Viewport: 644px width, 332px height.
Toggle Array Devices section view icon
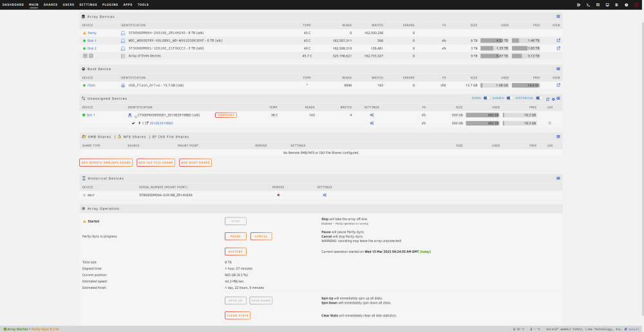(x=558, y=17)
